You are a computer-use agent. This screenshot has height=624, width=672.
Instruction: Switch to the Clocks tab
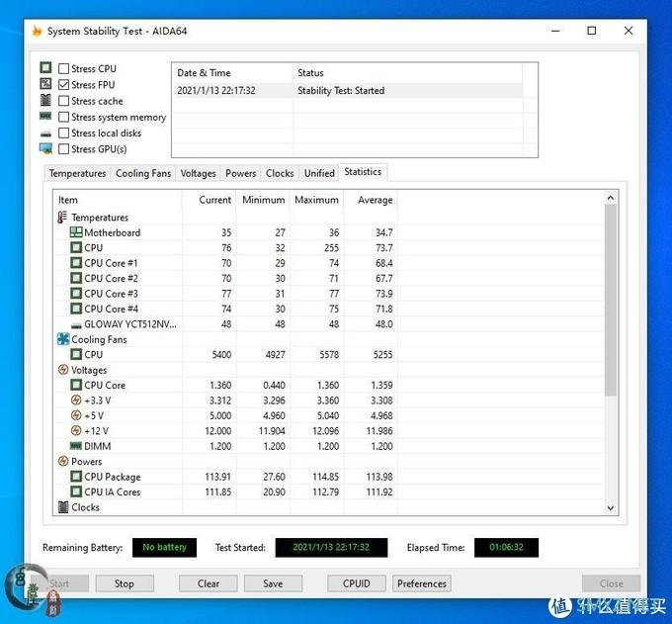click(x=280, y=173)
